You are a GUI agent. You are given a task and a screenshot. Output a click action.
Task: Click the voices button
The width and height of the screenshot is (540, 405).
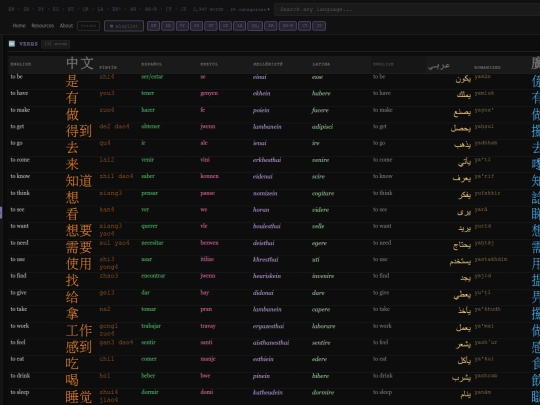point(89,26)
